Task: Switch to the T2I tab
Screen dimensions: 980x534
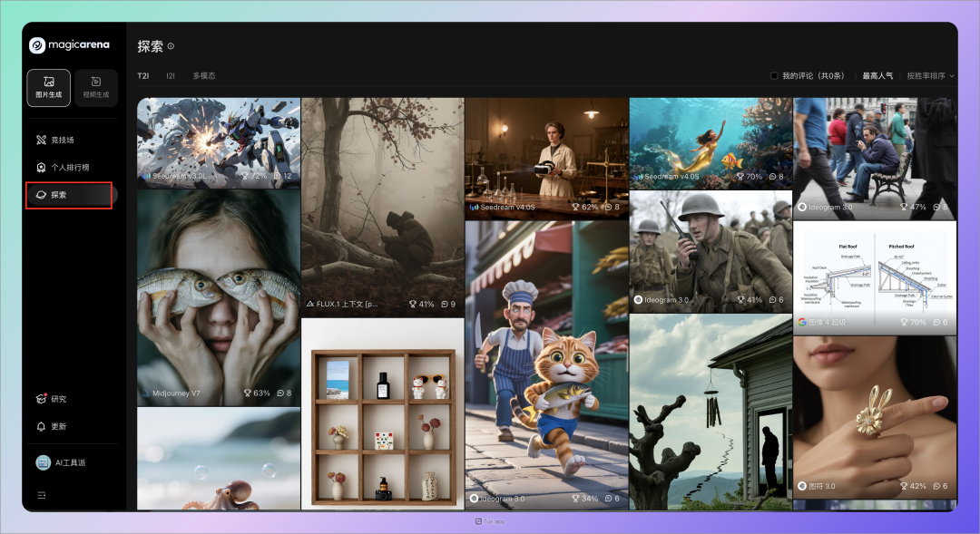Action: tap(143, 75)
